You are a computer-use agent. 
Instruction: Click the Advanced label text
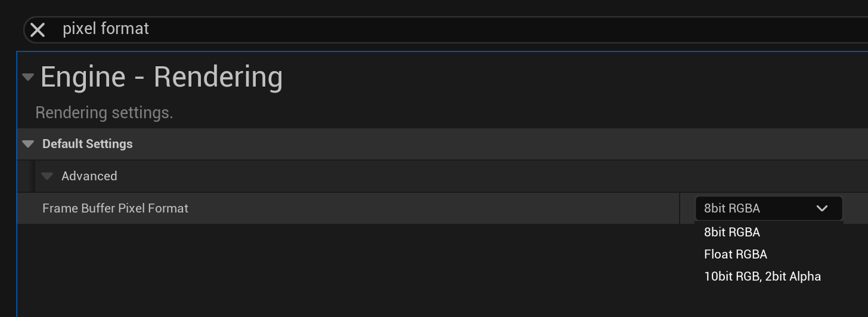[x=89, y=176]
